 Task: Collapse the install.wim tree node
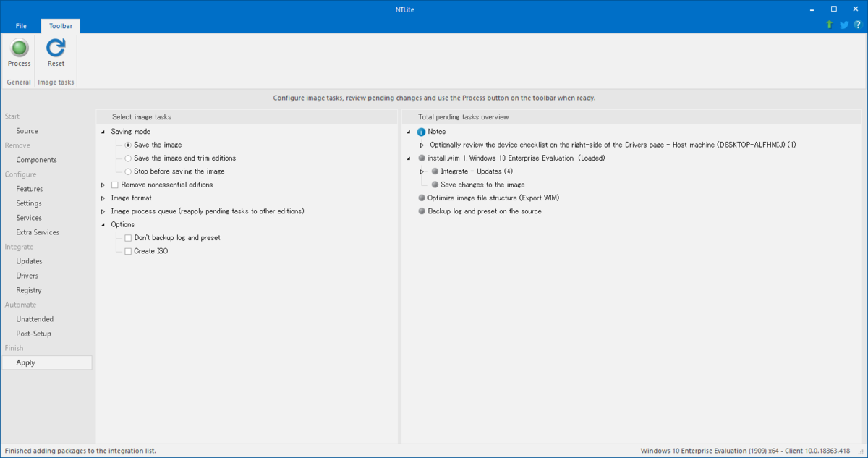pyautogui.click(x=409, y=158)
